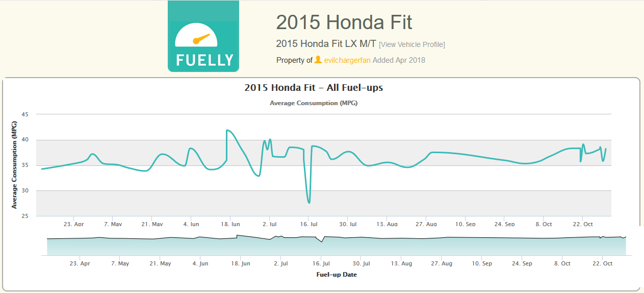This screenshot has height=293, width=644.
Task: Click the 2015 Honda Fit page heading
Action: point(344,22)
